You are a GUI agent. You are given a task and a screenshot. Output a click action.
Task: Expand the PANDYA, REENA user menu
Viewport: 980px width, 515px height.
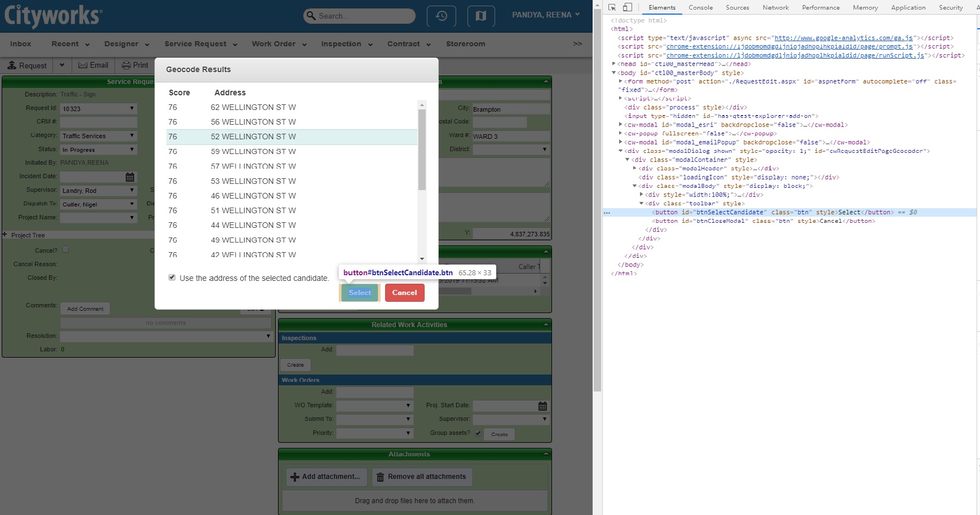click(545, 15)
